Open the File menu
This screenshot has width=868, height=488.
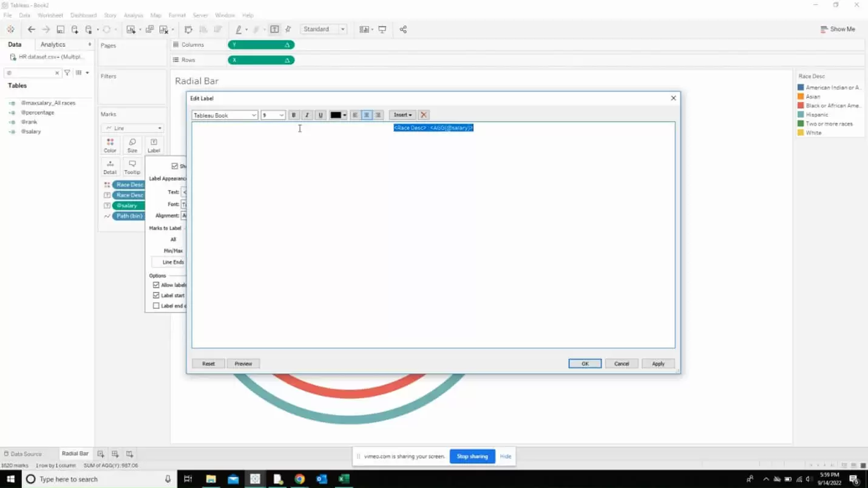pos(8,15)
